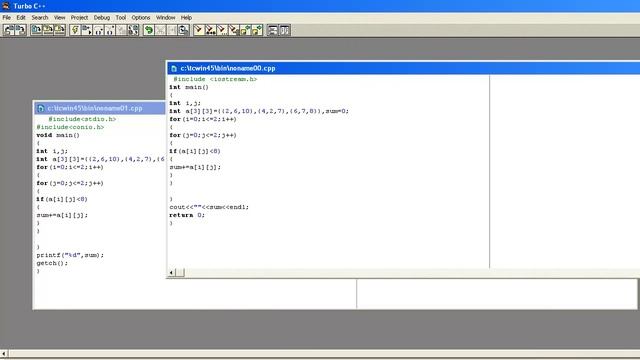The width and height of the screenshot is (640, 360).
Task: Click the first arch-shaped step icon
Action: click(98, 30)
